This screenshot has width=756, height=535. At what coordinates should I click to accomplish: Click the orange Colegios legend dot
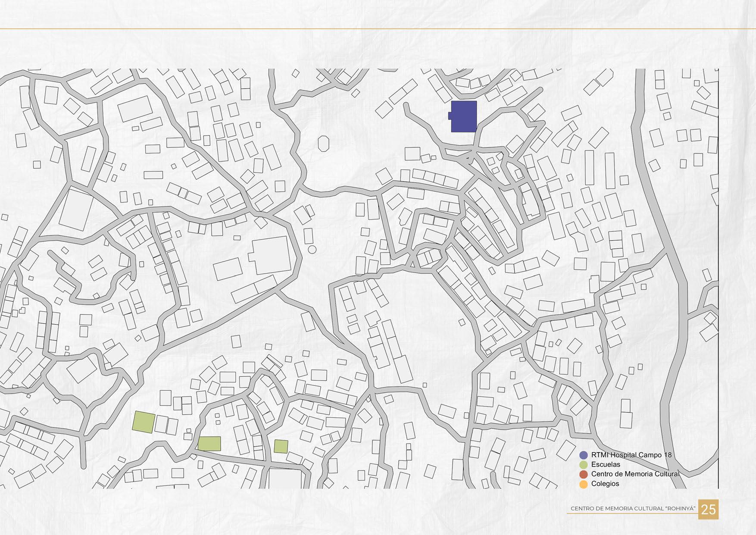click(584, 484)
